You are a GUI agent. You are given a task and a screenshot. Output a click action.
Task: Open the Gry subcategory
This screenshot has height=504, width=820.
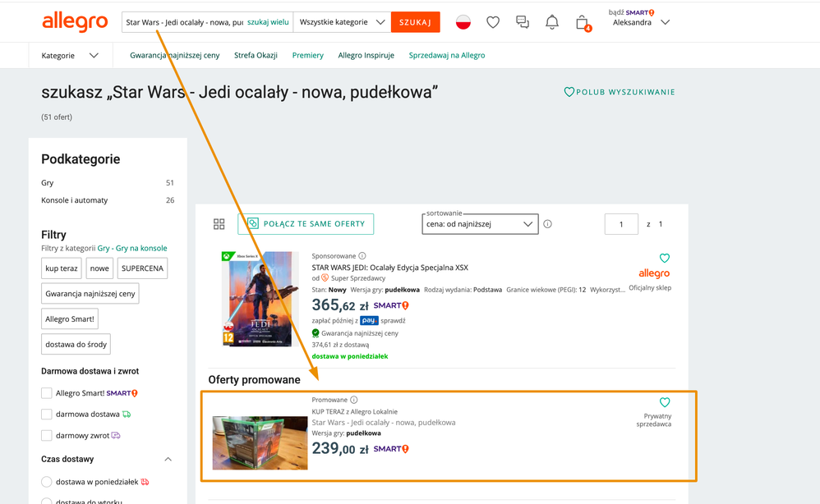[47, 183]
